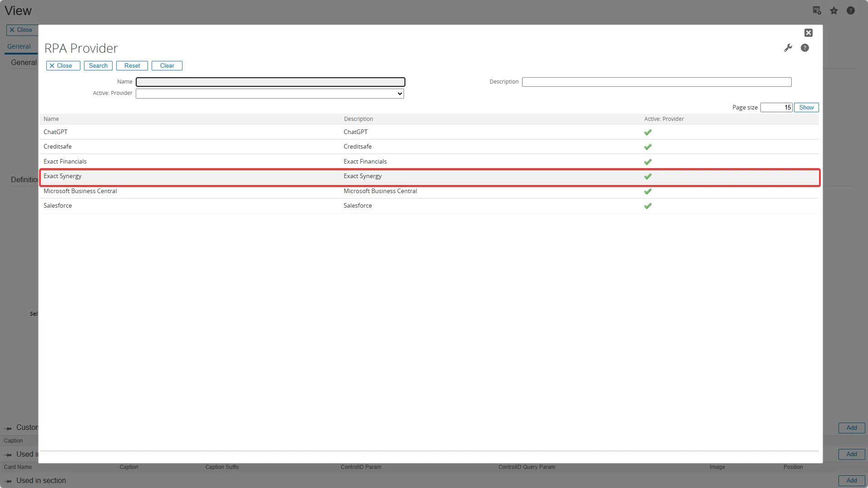
Task: Click Salesforce in the Description column
Action: 358,205
